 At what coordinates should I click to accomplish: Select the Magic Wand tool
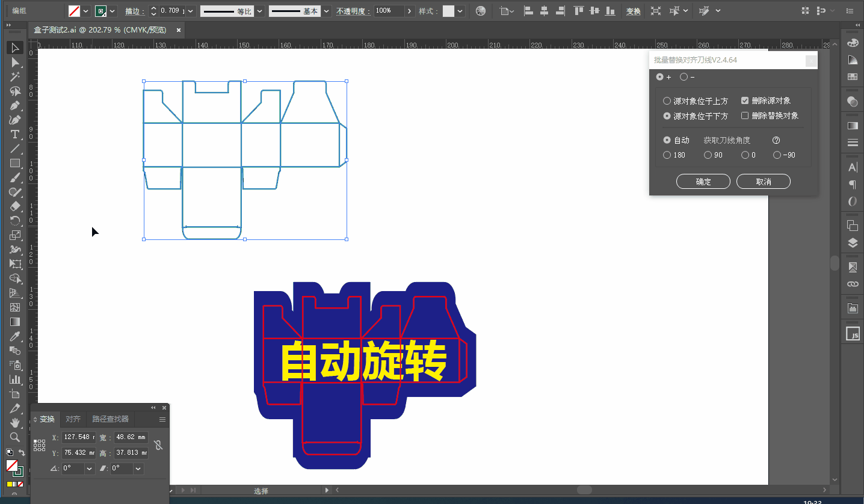[x=15, y=76]
